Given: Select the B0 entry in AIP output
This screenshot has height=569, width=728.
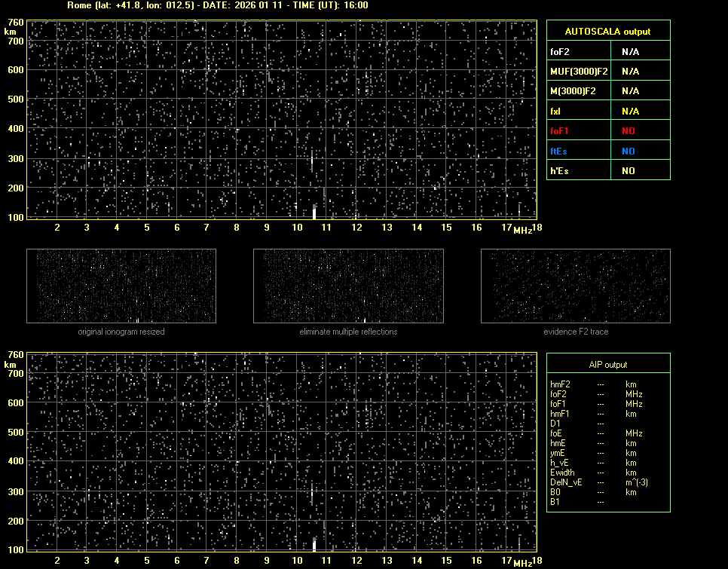Looking at the screenshot, I should pos(555,492).
